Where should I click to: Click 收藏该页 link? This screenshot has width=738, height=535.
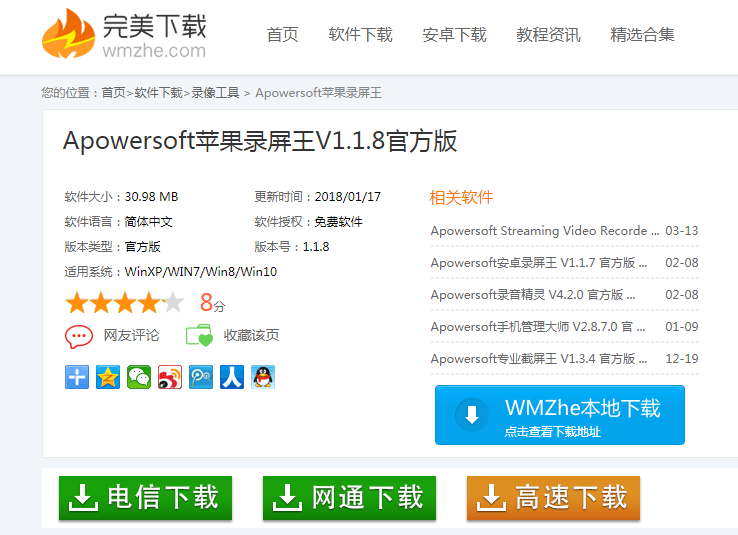pos(251,335)
